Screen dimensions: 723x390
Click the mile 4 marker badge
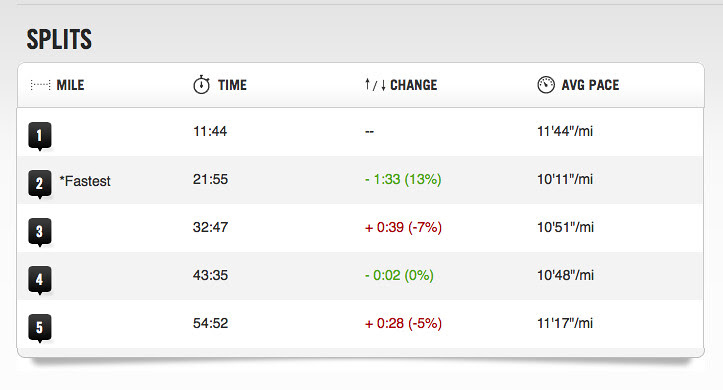click(40, 280)
